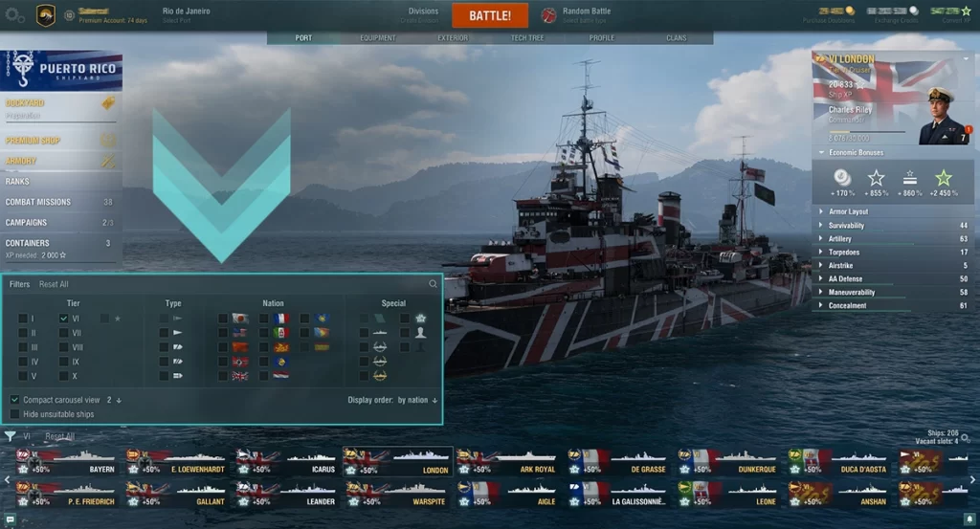Select the USA flag filter
The image size is (980, 529).
[x=240, y=333]
